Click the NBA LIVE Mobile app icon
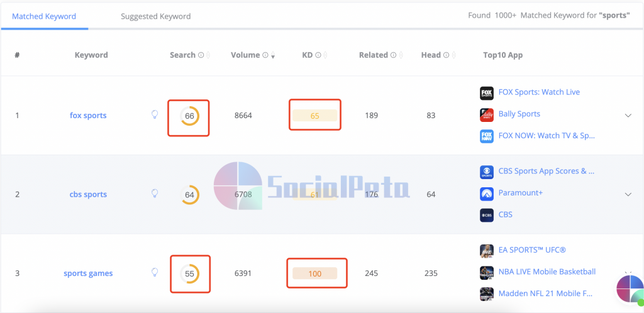 (x=487, y=272)
